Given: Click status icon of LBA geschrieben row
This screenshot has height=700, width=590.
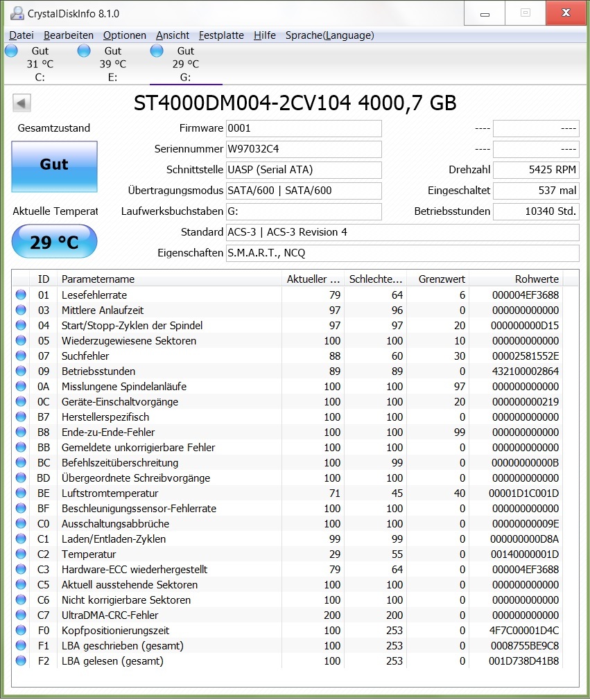Looking at the screenshot, I should tap(21, 645).
